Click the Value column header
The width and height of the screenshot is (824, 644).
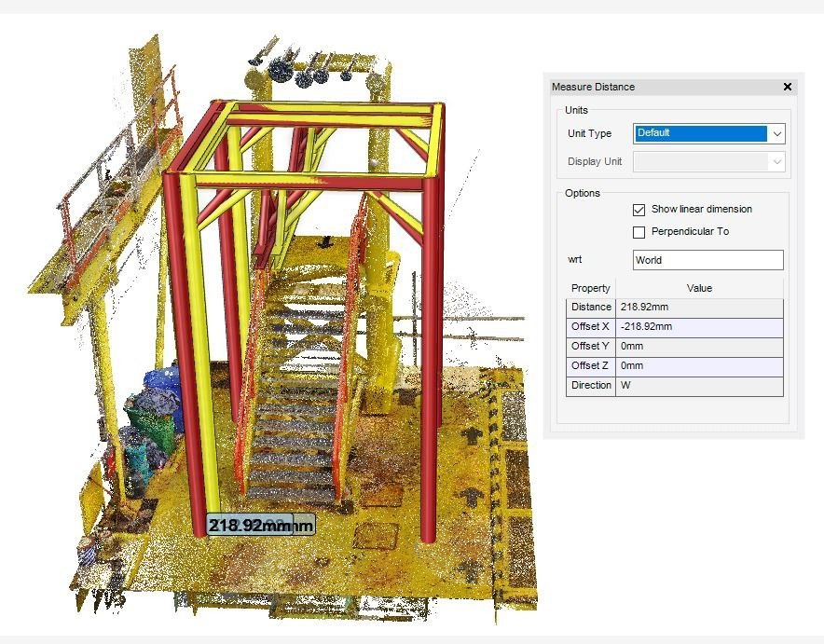(x=698, y=288)
